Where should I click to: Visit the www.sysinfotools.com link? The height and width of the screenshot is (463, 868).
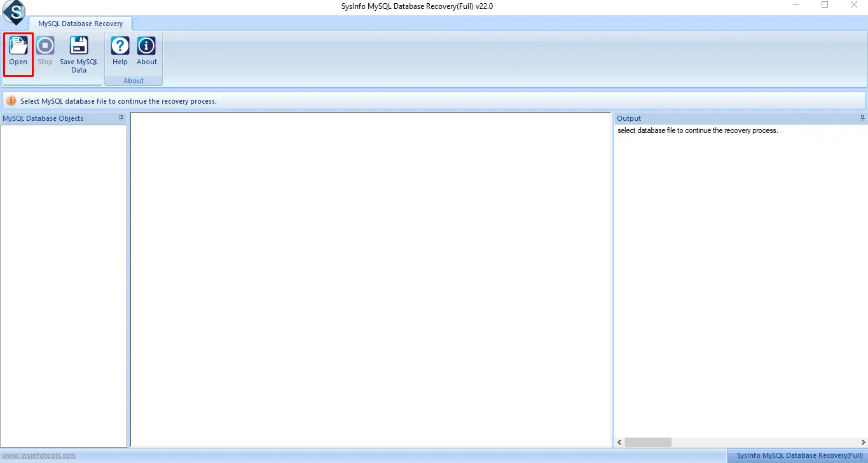coord(39,455)
